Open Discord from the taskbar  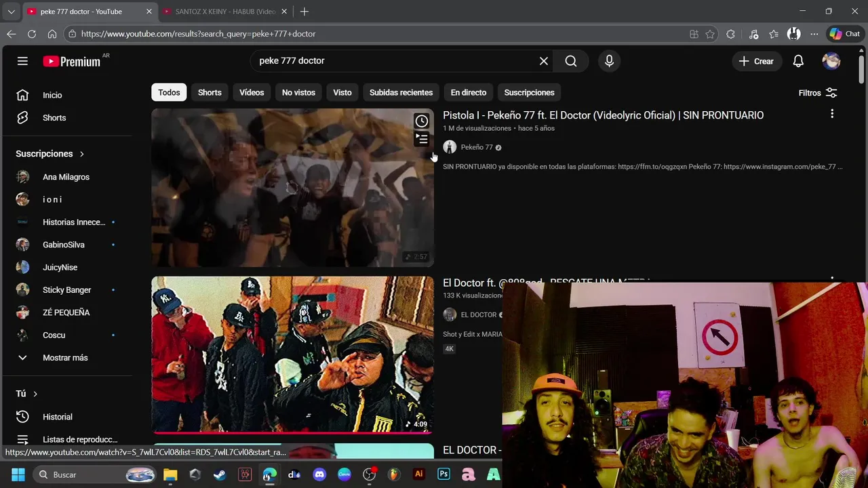(319, 474)
